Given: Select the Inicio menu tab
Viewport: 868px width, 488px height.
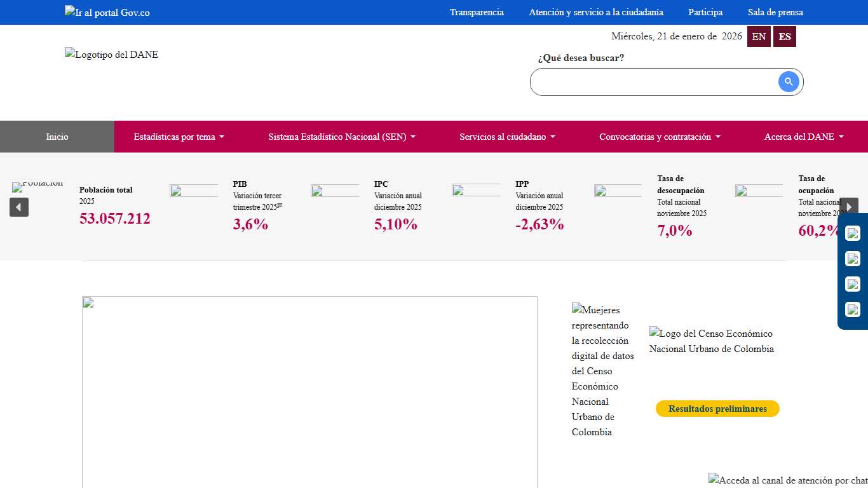Looking at the screenshot, I should 57,137.
